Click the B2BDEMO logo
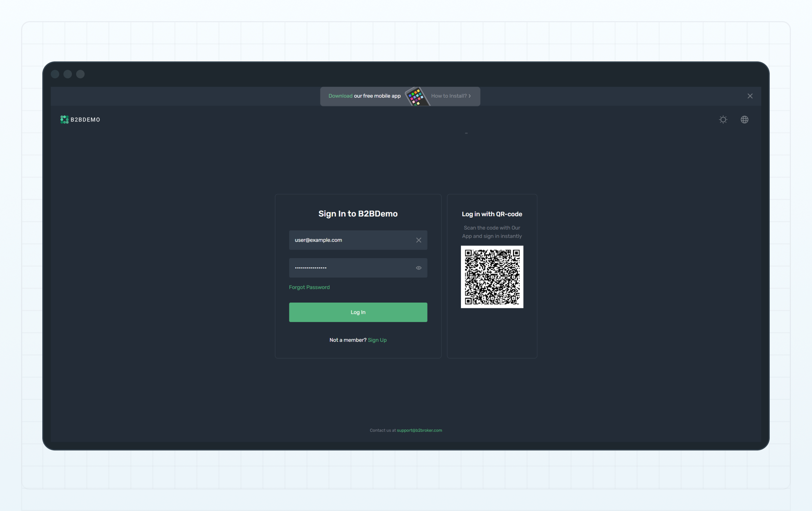The height and width of the screenshot is (511, 812). click(x=80, y=120)
